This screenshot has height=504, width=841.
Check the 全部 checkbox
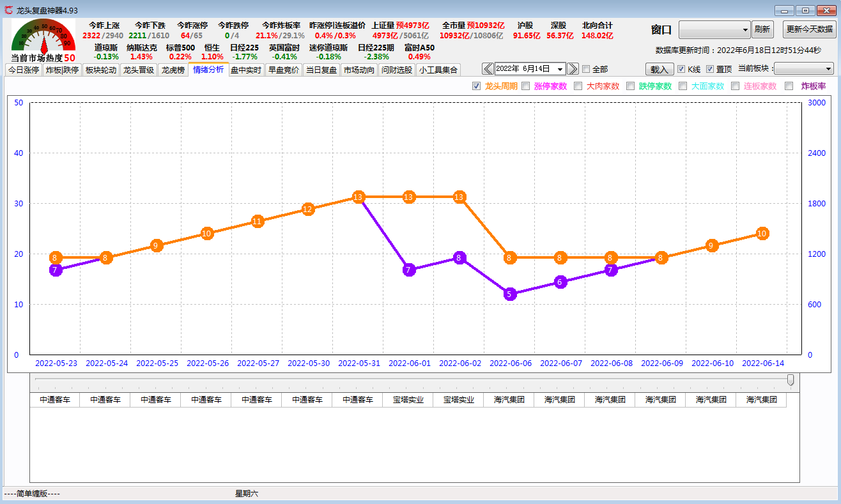pyautogui.click(x=586, y=69)
